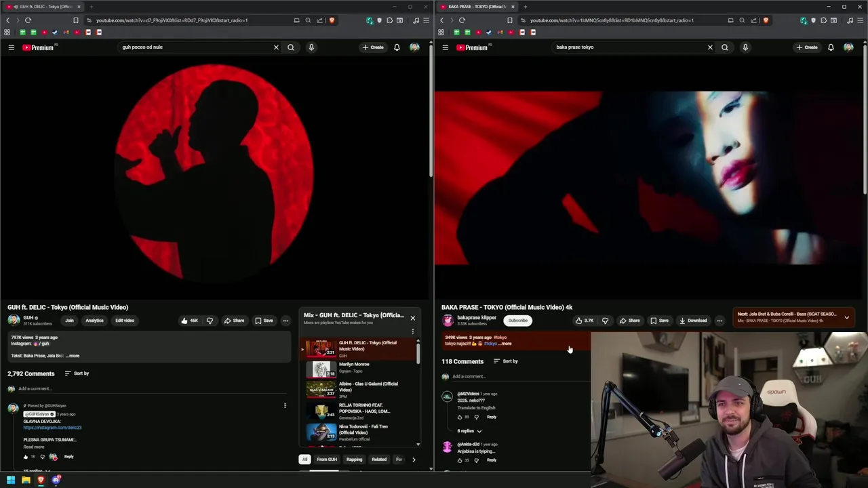Open instagram.com/delic23 link in pinned comment
The width and height of the screenshot is (868, 488).
tap(52, 428)
